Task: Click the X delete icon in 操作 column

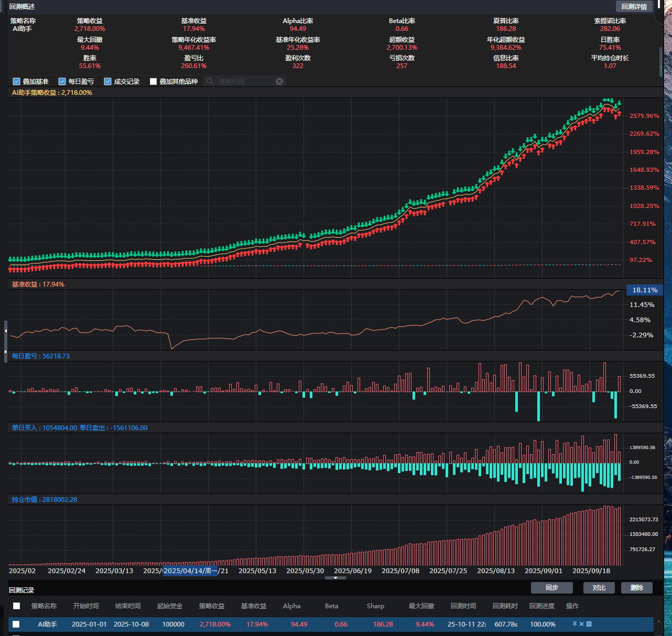Action: [582, 624]
